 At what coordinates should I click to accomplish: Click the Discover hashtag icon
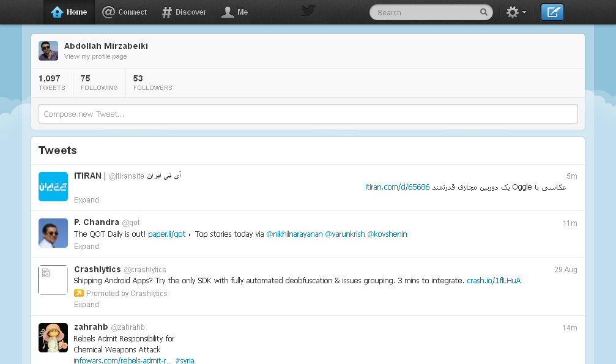point(167,12)
